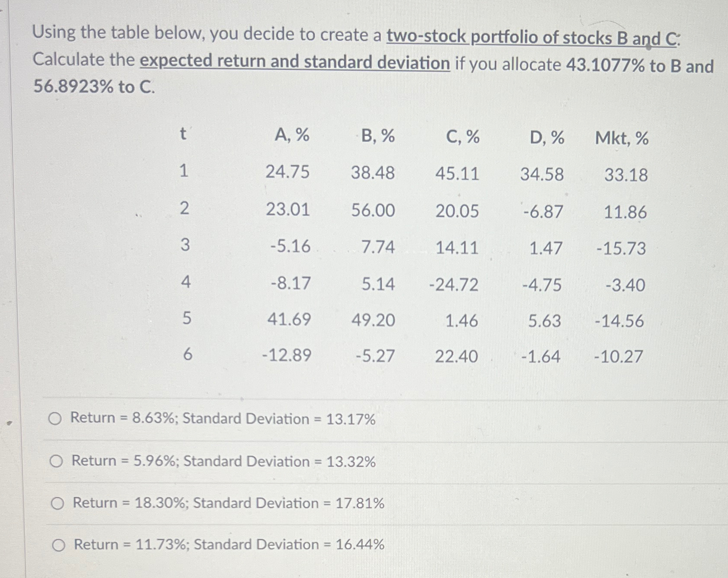728x578 pixels.
Task: Select the Mkt, % column header
Action: coord(621,137)
